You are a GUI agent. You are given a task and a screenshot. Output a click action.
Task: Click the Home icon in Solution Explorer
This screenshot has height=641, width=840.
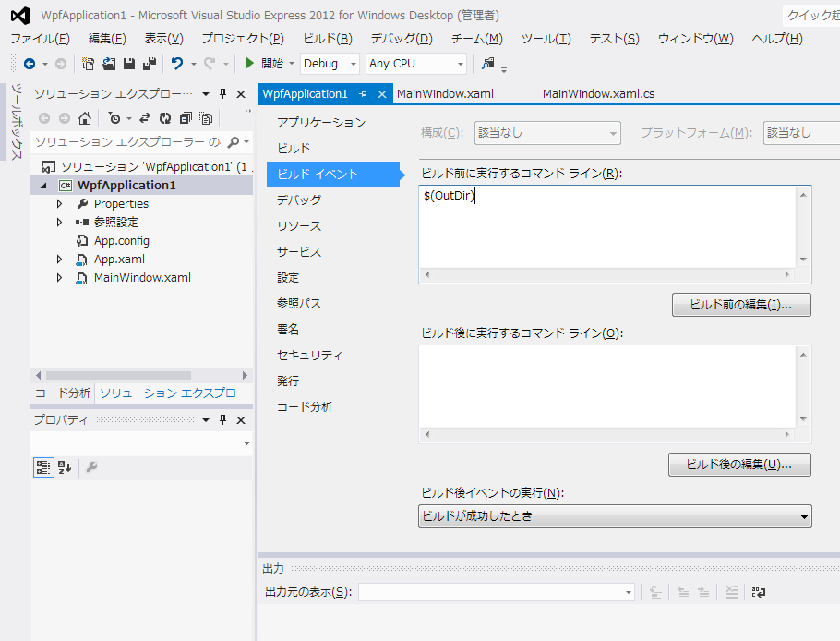point(85,118)
